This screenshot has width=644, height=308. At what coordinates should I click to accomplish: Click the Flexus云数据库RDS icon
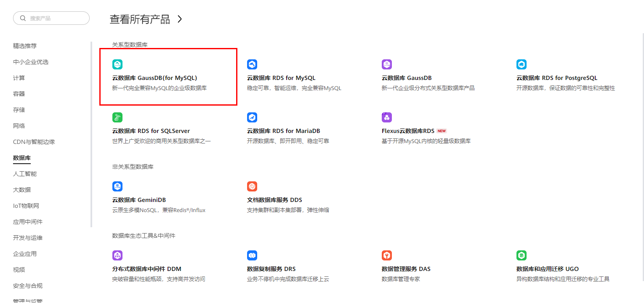click(387, 117)
